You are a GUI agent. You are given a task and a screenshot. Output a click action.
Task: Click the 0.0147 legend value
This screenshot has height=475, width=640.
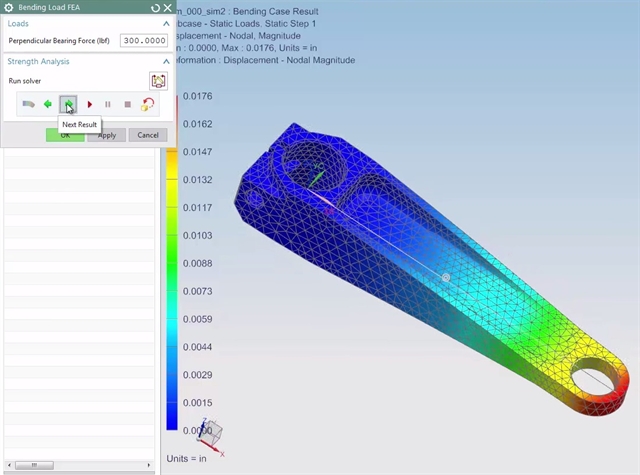(x=198, y=152)
